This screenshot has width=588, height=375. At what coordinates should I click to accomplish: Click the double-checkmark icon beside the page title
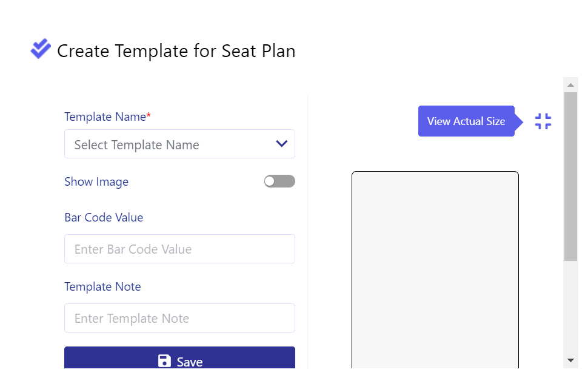pos(41,49)
